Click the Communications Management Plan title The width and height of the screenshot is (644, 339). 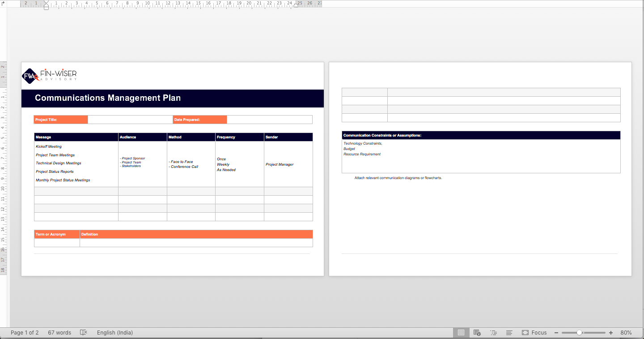(x=108, y=98)
